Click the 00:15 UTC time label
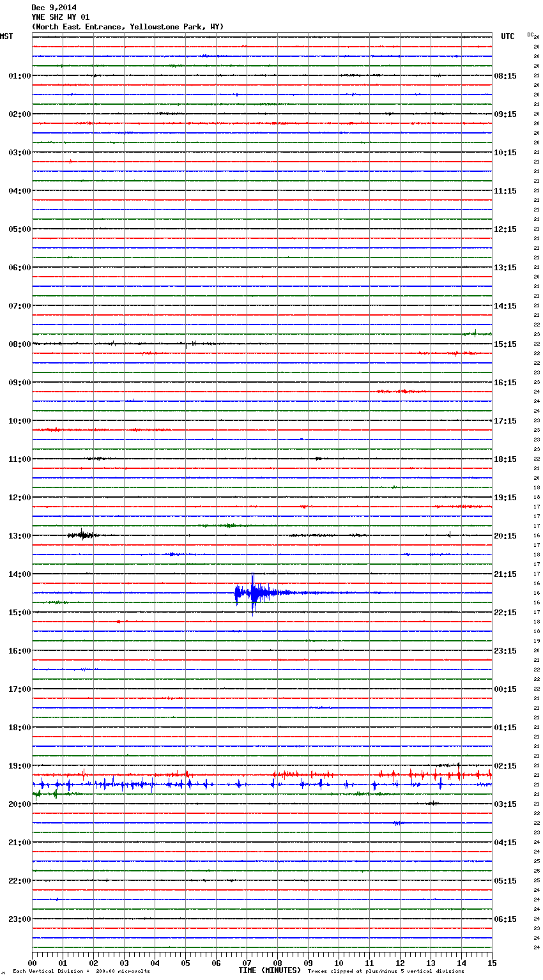The width and height of the screenshot is (543, 980). 505,689
